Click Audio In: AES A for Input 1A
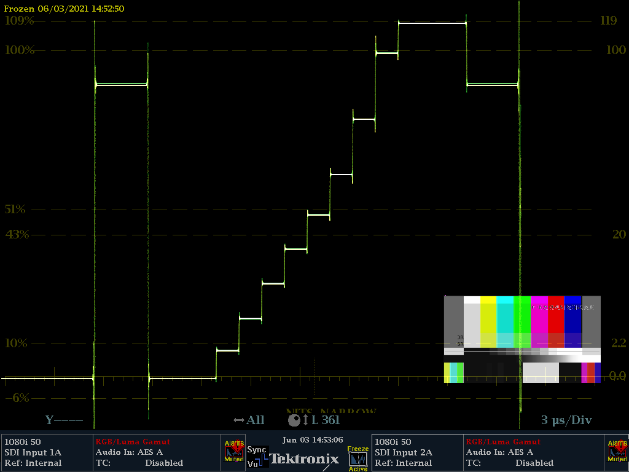Screen dimensions: 629x472 pos(129,452)
